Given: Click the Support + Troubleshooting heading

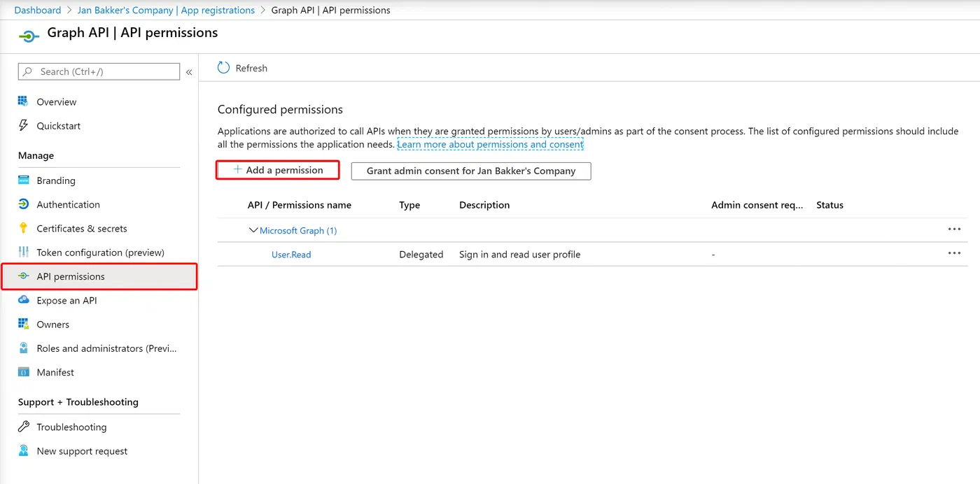Looking at the screenshot, I should [78, 402].
